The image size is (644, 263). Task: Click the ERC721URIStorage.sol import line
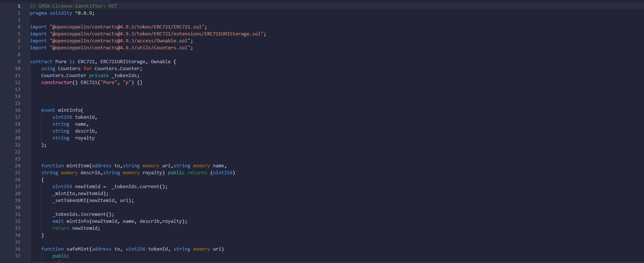tap(148, 34)
